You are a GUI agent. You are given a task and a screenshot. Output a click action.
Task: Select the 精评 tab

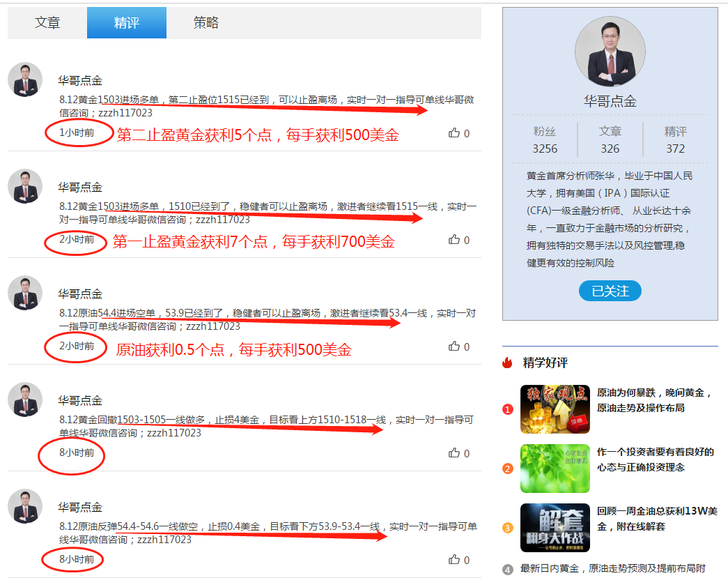[x=127, y=22]
